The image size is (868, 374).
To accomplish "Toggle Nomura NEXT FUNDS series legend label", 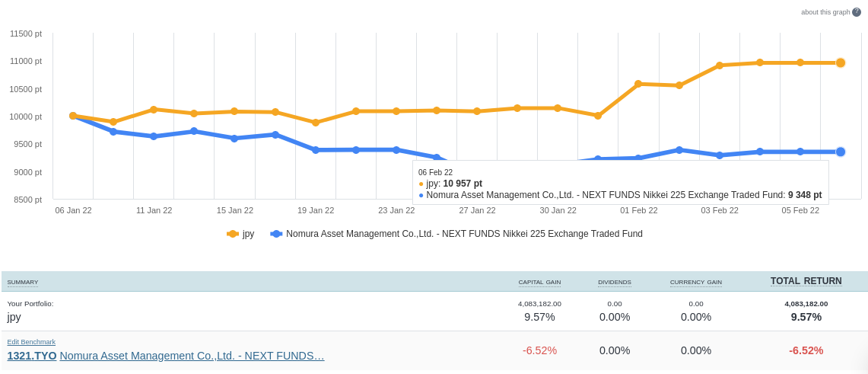I will pos(464,234).
